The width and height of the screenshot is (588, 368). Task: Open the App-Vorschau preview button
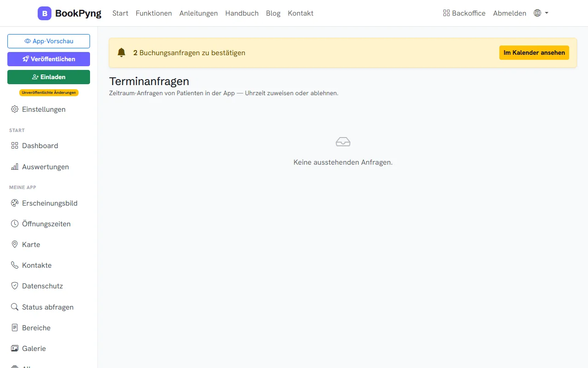click(49, 41)
